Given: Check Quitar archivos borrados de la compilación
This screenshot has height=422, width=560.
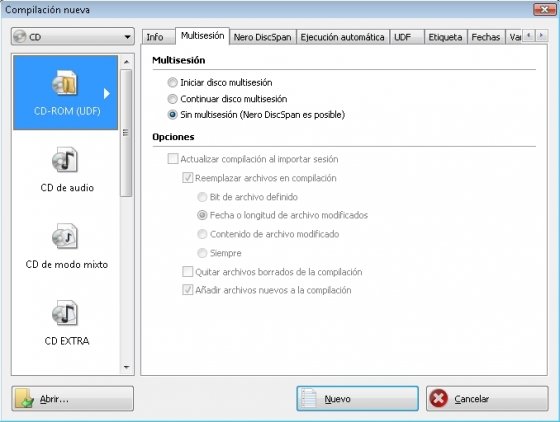Looking at the screenshot, I should [188, 271].
